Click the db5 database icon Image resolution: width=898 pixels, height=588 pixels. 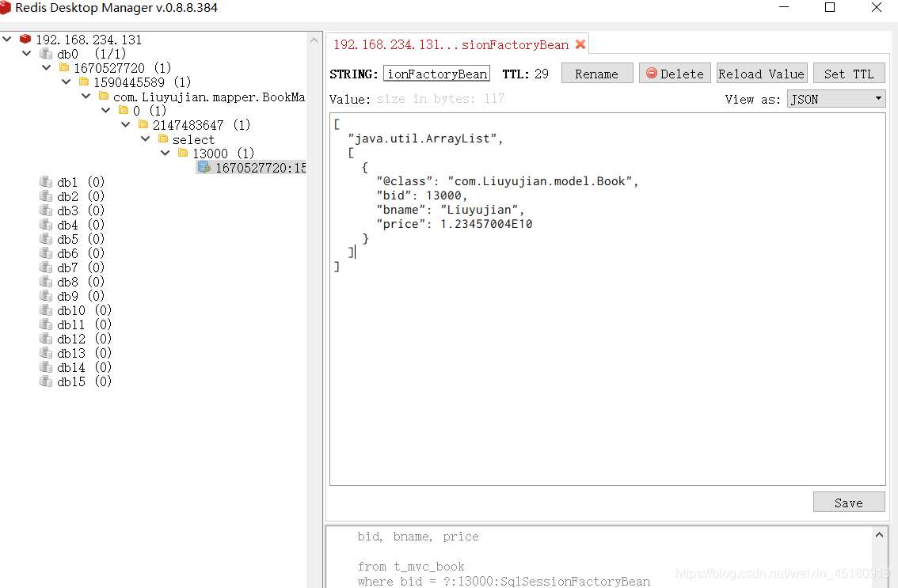46,239
